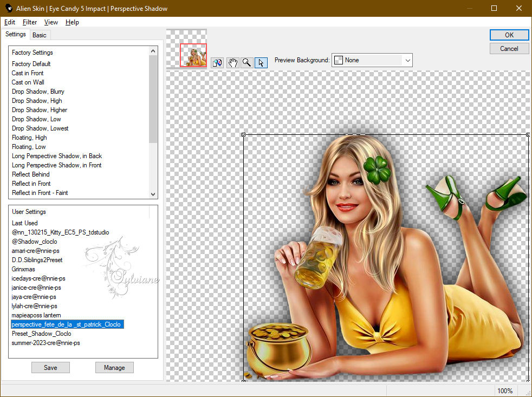This screenshot has width=532, height=397.
Task: Open the Filter menu
Action: coord(29,22)
